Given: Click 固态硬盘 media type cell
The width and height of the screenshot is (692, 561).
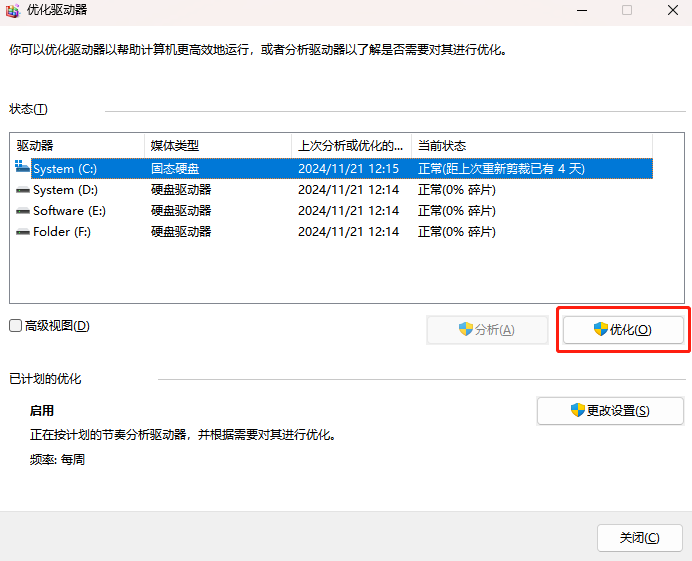Looking at the screenshot, I should click(x=175, y=169).
